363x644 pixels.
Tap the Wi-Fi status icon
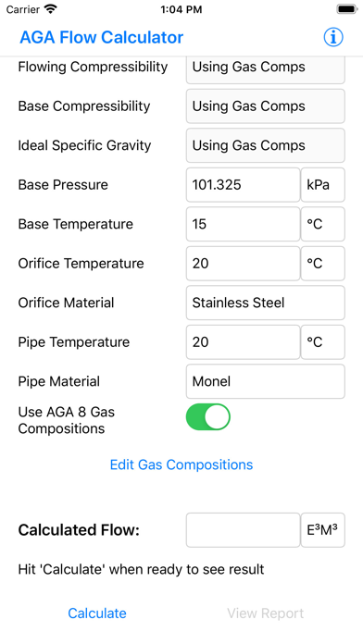point(51,9)
